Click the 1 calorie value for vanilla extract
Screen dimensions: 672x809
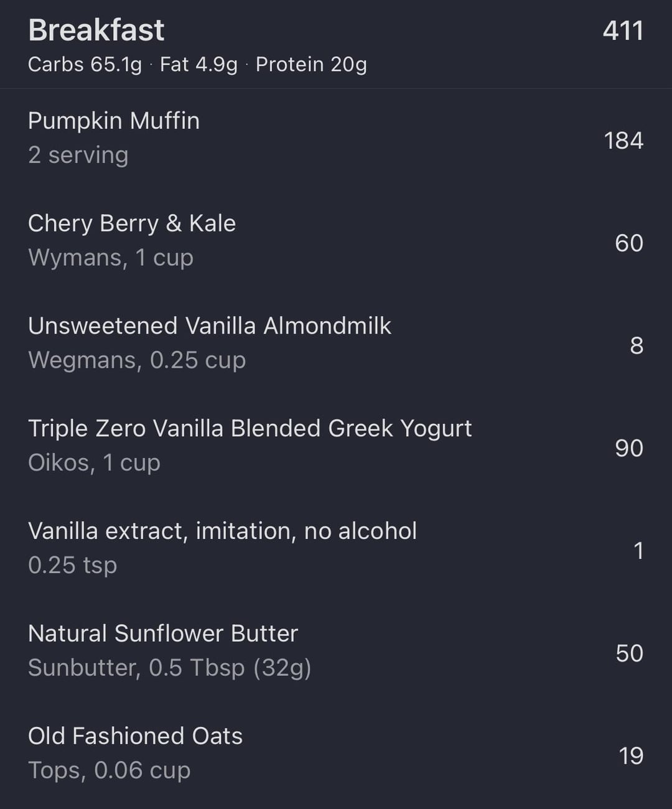tap(638, 551)
